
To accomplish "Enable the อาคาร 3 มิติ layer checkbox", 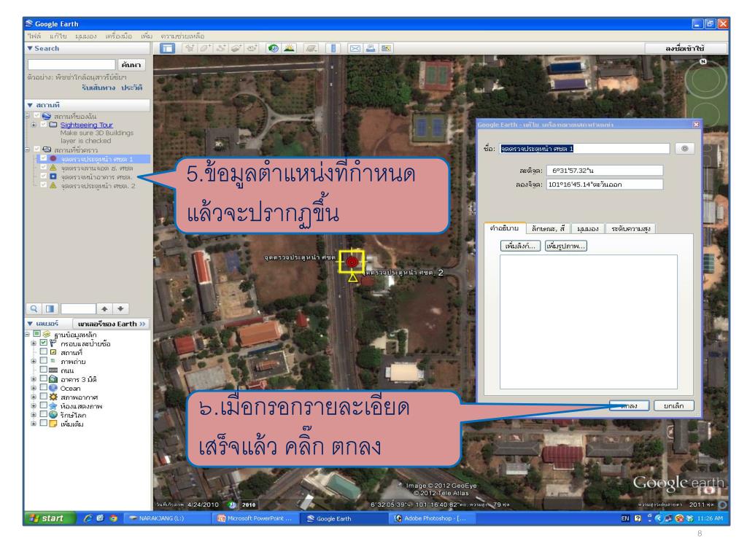I will pyautogui.click(x=44, y=379).
